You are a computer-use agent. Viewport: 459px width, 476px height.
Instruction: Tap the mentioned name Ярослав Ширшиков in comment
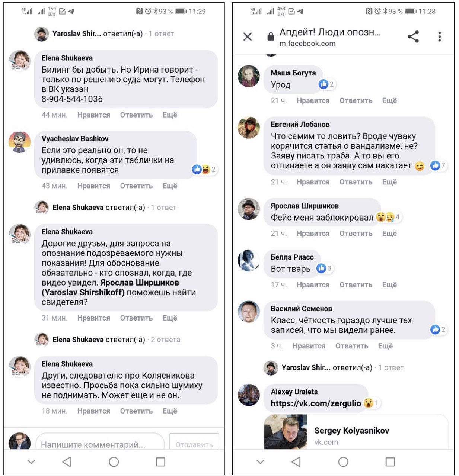pyautogui.click(x=140, y=283)
